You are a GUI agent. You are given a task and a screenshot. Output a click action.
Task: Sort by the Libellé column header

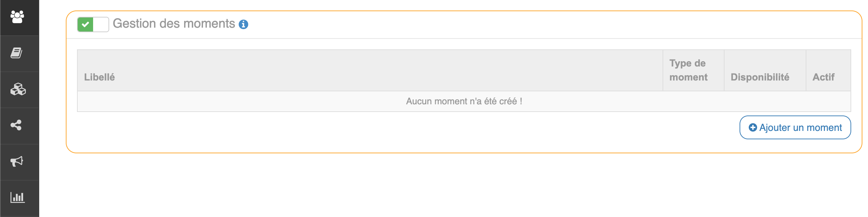pos(99,77)
